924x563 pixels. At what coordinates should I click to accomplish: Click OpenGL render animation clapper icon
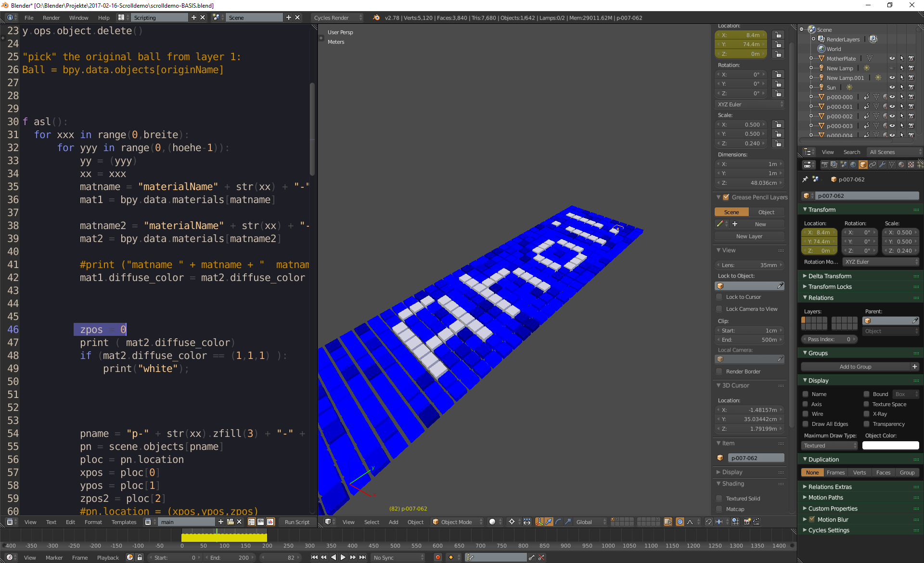(x=757, y=522)
